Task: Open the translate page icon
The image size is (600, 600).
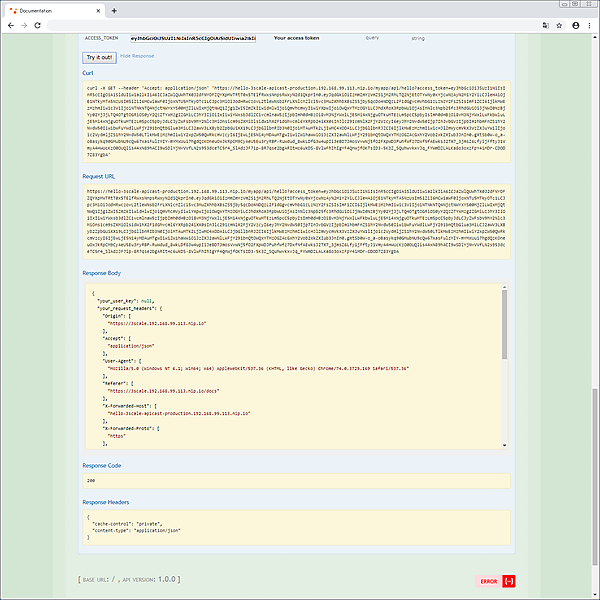Action: pos(543,24)
